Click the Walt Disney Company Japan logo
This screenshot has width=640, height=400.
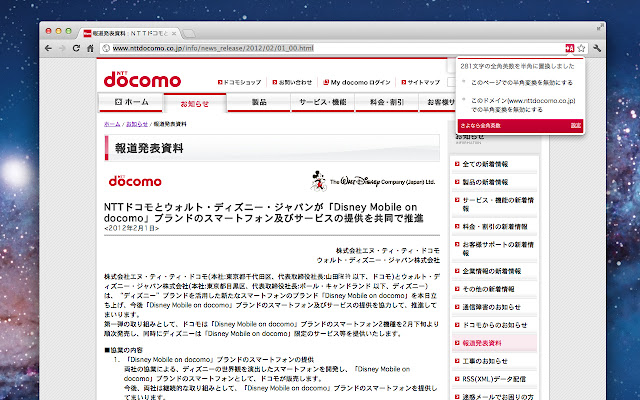click(372, 181)
